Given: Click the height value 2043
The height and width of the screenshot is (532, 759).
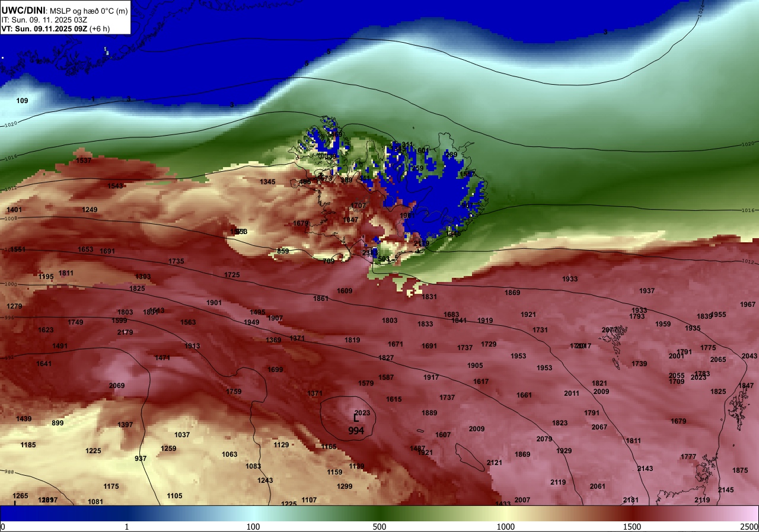Looking at the screenshot, I should 750,356.
